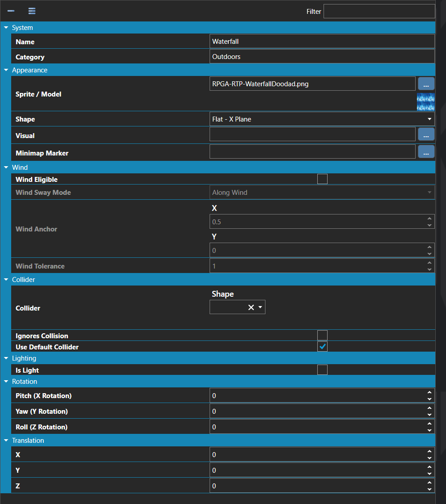Uncheck Use Default Collider
The height and width of the screenshot is (504, 446).
coord(322,347)
